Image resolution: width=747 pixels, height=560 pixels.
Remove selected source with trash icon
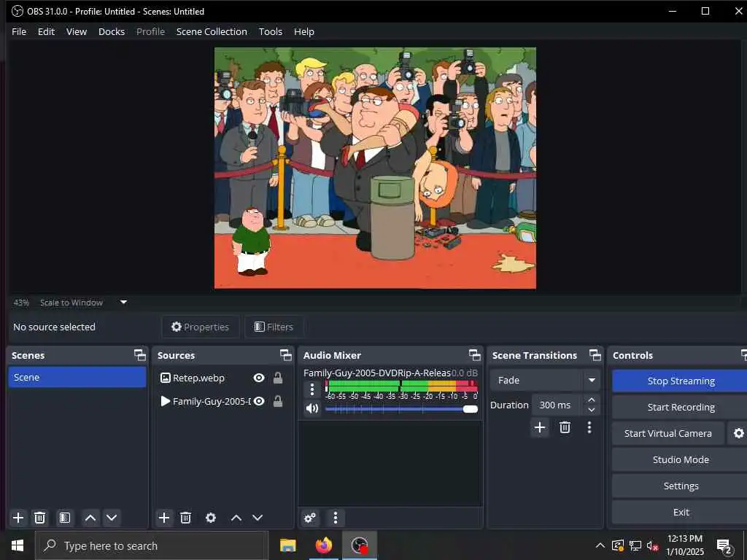(186, 518)
